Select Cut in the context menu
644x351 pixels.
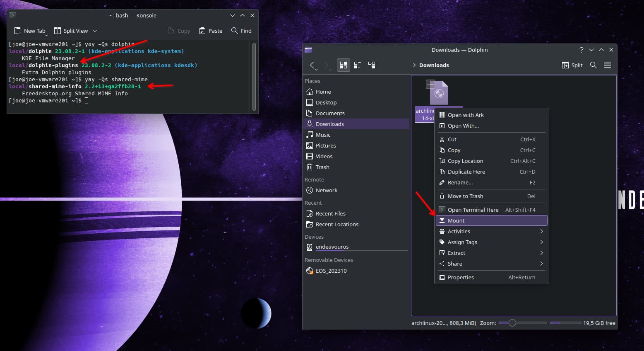[x=492, y=139]
